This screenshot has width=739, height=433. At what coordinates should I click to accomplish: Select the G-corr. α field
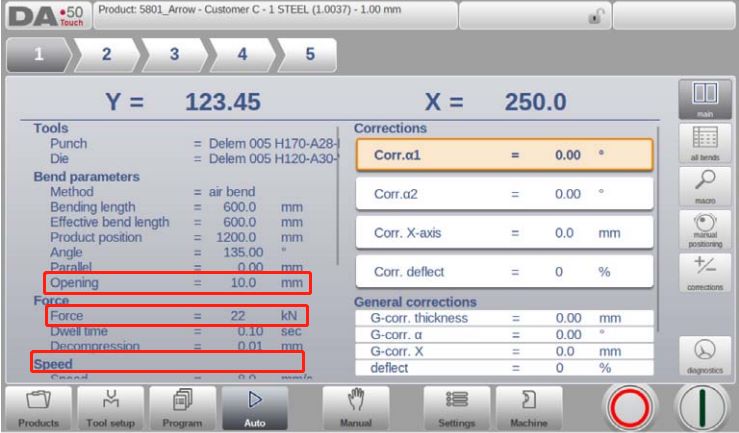(x=504, y=335)
